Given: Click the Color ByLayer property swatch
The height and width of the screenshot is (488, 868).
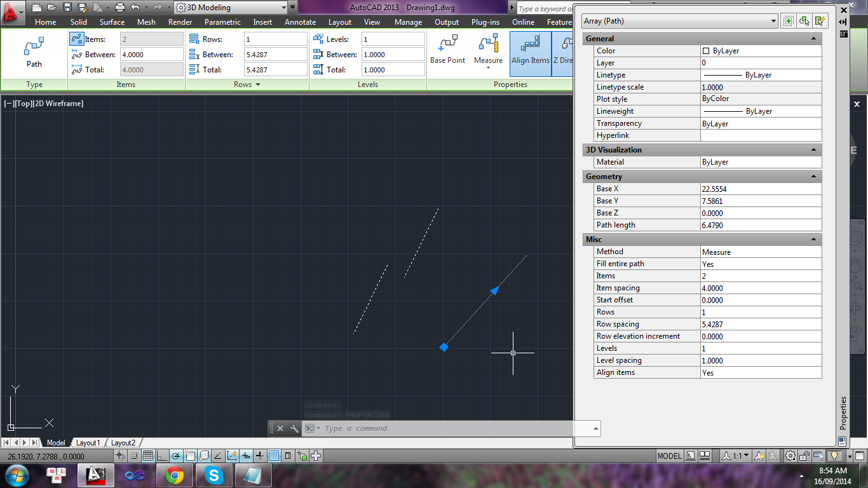Looking at the screenshot, I should point(706,51).
